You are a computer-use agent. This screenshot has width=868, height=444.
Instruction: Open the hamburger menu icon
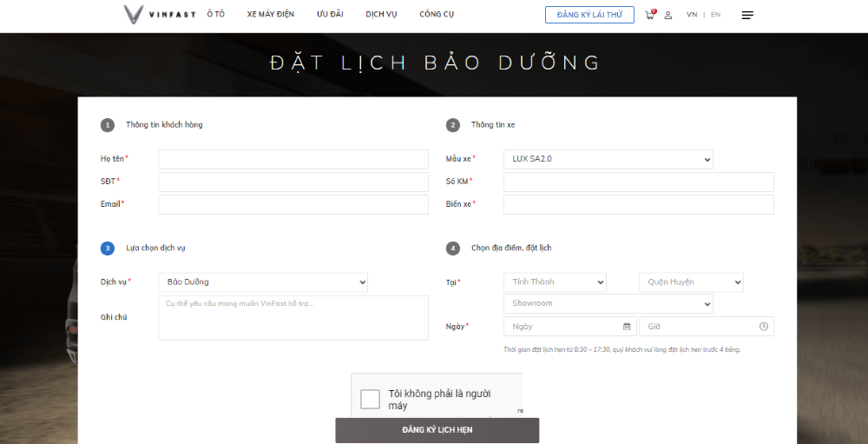click(x=747, y=15)
